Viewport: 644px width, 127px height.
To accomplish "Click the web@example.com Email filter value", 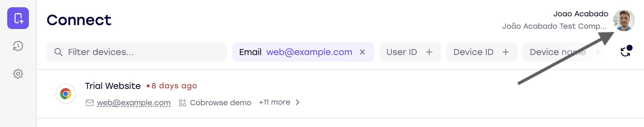I will point(309,52).
